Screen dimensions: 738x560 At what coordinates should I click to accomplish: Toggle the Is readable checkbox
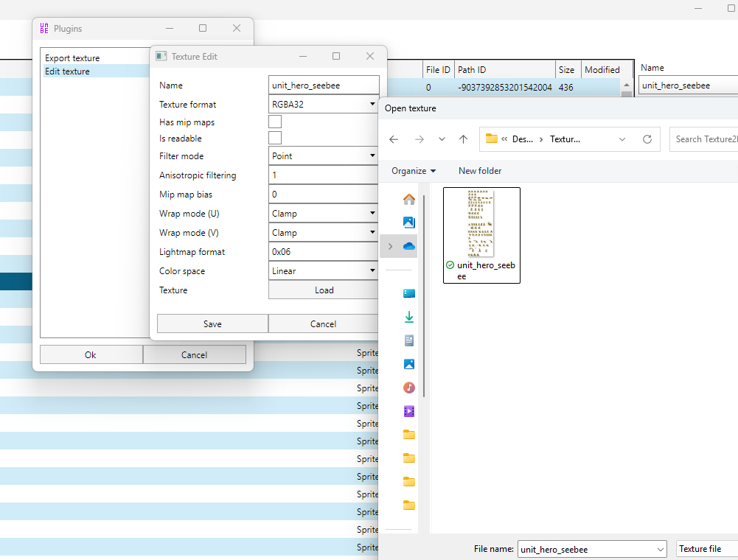275,139
